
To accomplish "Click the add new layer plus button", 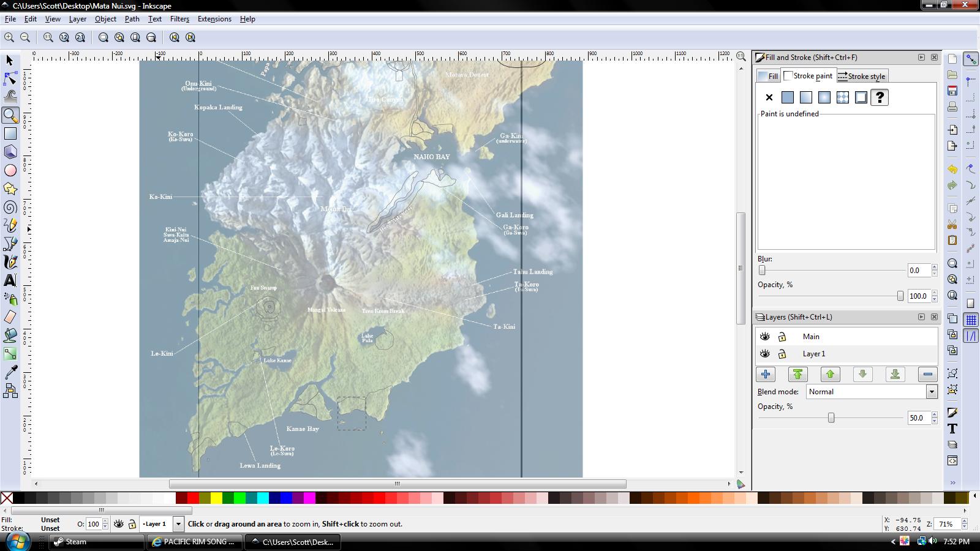I will pyautogui.click(x=766, y=374).
